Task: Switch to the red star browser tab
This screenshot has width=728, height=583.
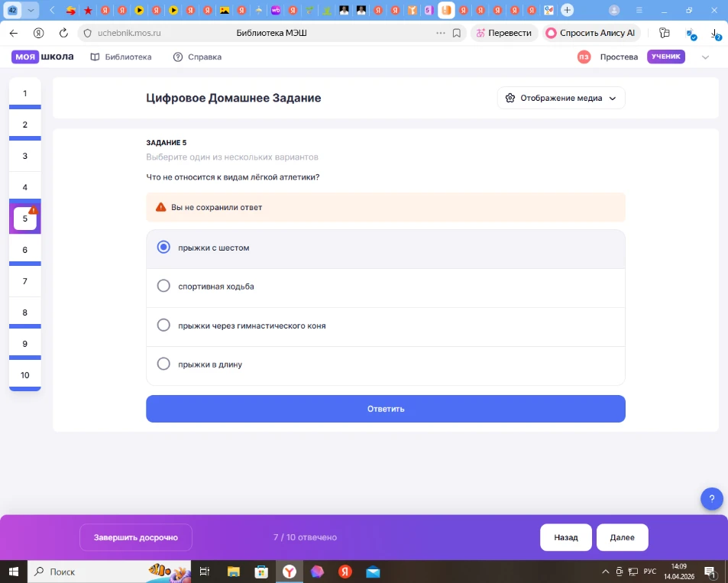Action: coord(88,10)
